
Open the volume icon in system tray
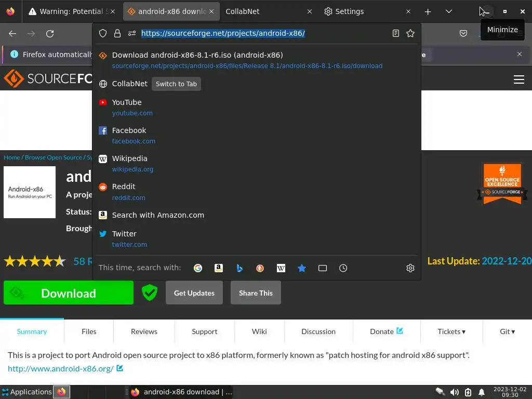pyautogui.click(x=454, y=392)
